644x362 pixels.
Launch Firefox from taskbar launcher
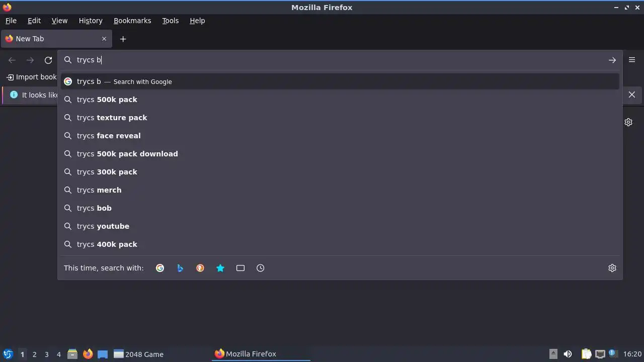(x=88, y=354)
